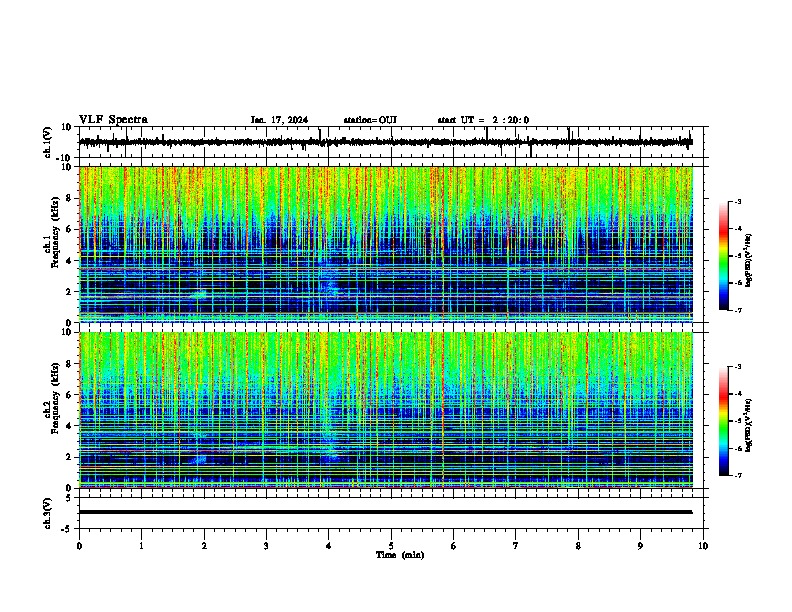792x612 pixels.
Task: Click the log(PSD) label beside ch.2 color bar
Action: 749,425
